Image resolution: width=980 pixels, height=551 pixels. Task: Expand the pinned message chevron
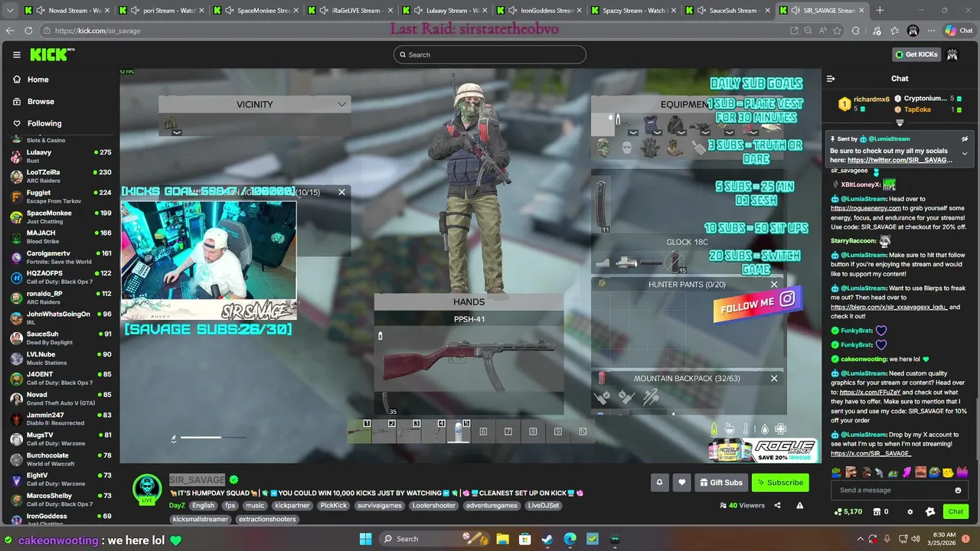tap(965, 153)
